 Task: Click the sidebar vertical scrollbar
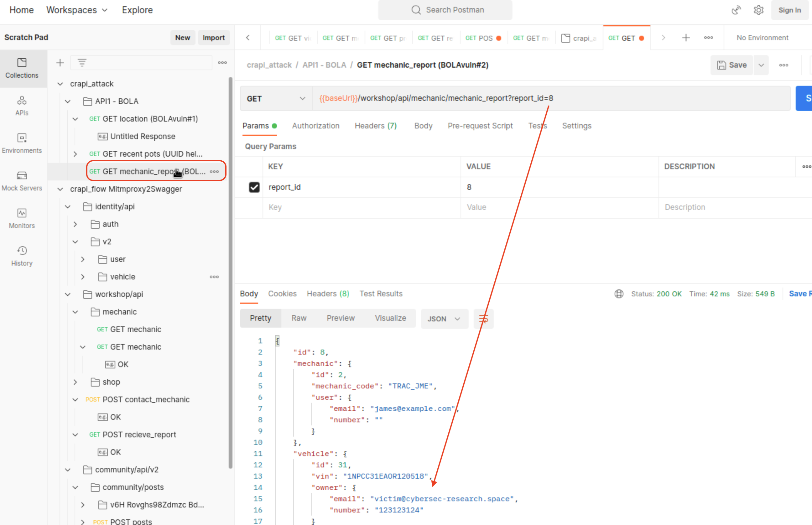tap(231, 273)
